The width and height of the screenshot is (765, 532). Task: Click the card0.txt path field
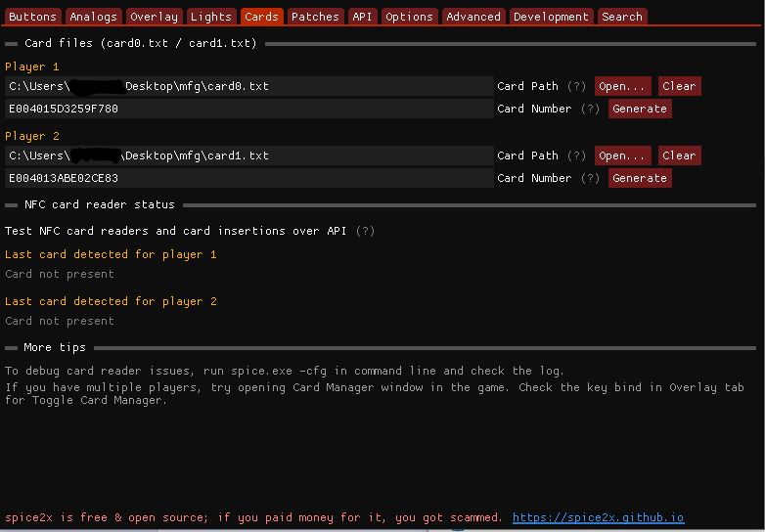coord(249,86)
